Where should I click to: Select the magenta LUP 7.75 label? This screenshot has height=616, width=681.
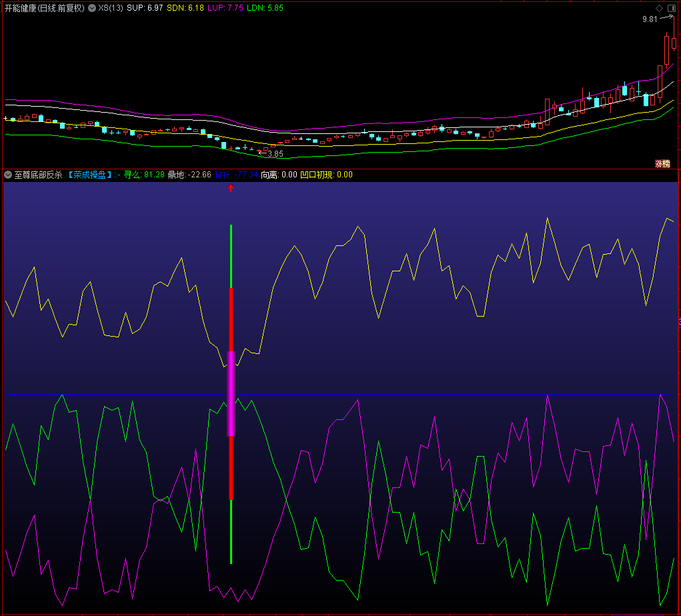coord(226,8)
